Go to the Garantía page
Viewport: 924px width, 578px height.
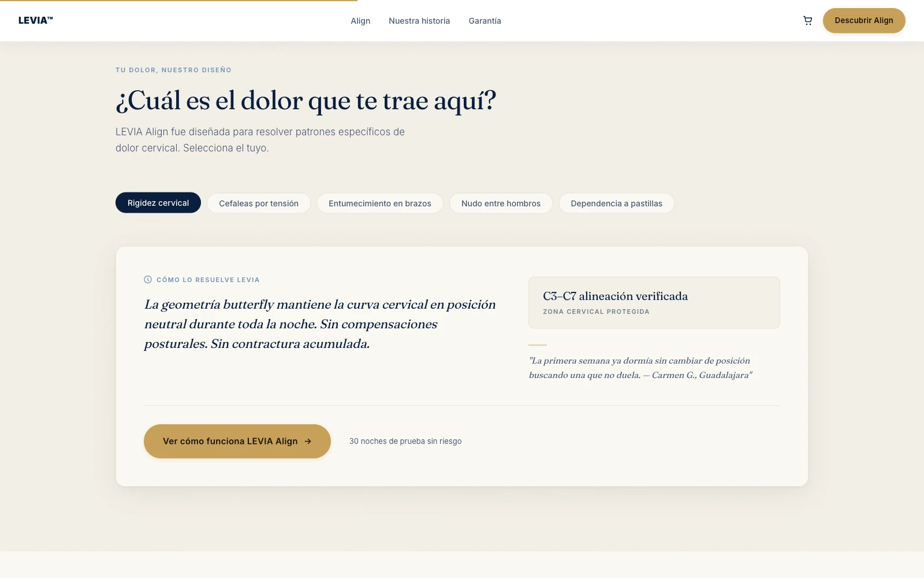pos(485,21)
